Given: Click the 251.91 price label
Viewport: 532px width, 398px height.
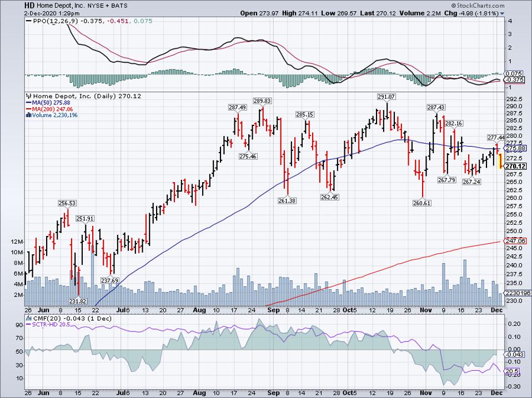Looking at the screenshot, I should click(x=85, y=219).
